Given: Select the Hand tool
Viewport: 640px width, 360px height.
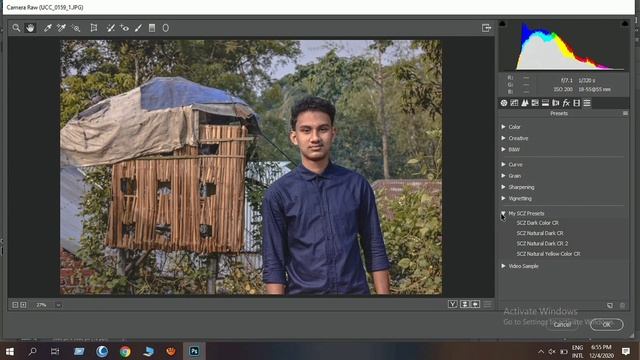Looking at the screenshot, I should [30, 28].
